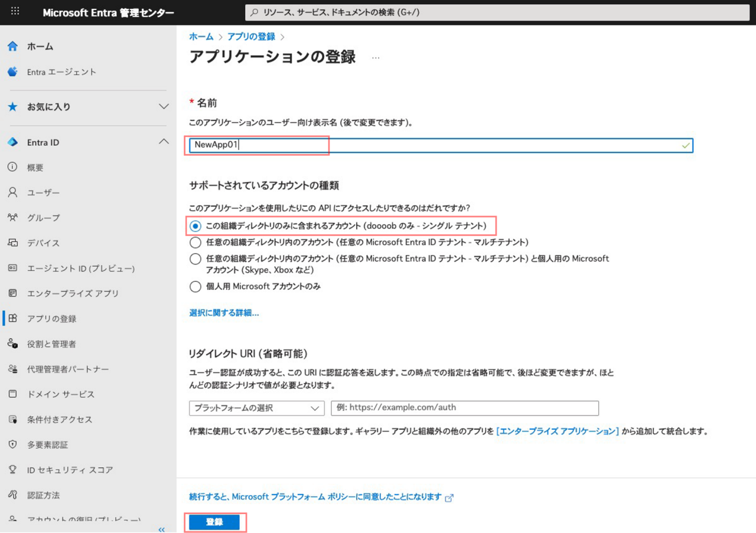Image resolution: width=756 pixels, height=533 pixels.
Task: Select multitenant Entra ID accounts radio option
Action: (195, 242)
